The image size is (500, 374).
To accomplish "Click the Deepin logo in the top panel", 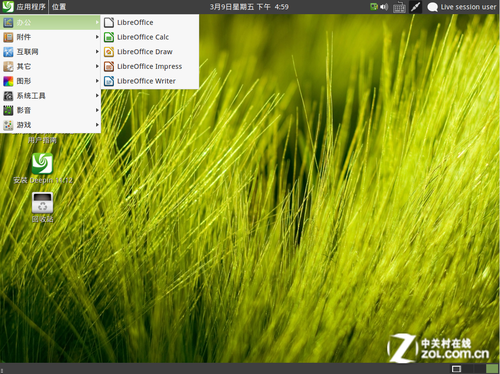I will 8,7.
